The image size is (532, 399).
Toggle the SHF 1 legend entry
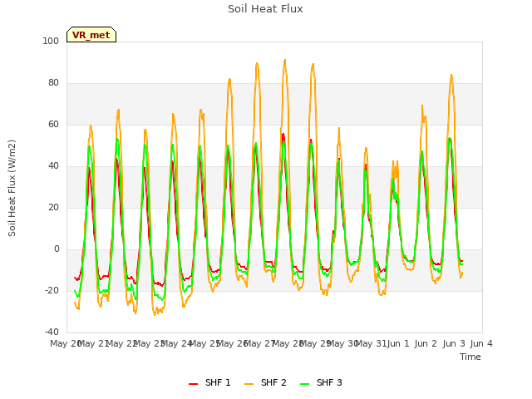point(209,382)
